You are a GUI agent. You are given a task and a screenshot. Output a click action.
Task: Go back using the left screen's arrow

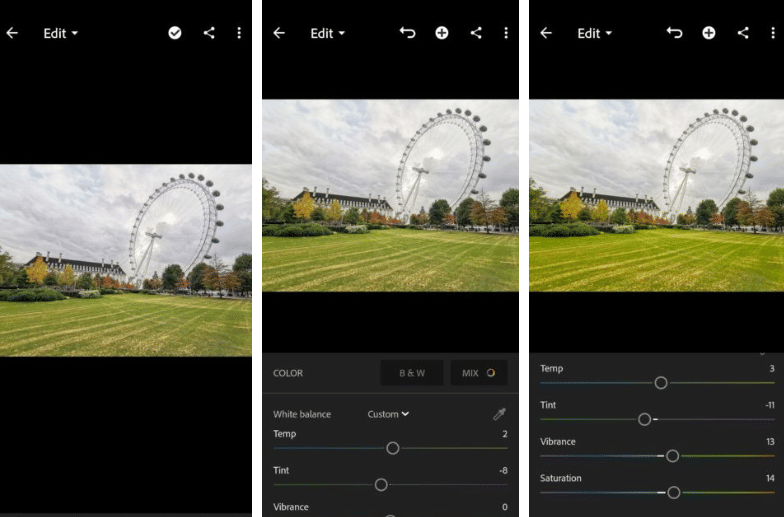pos(12,33)
